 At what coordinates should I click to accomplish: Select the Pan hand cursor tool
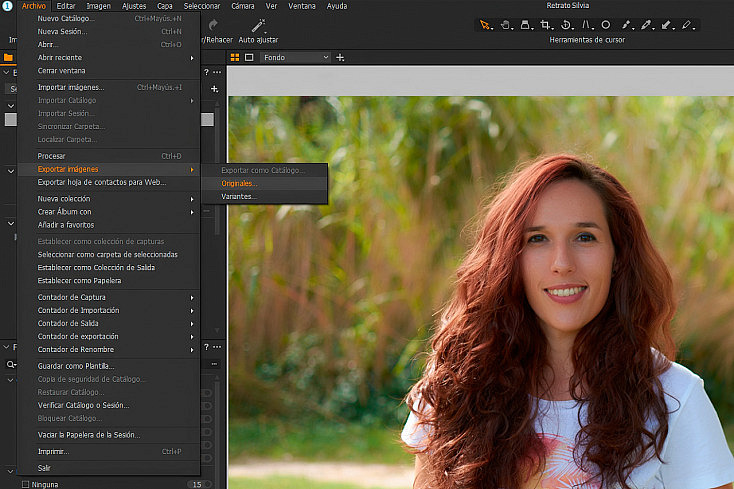pos(505,25)
